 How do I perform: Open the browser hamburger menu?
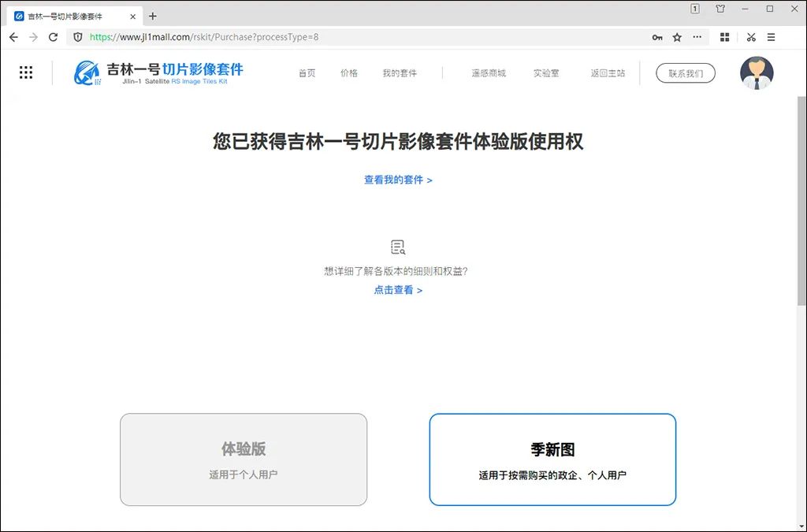(x=771, y=37)
